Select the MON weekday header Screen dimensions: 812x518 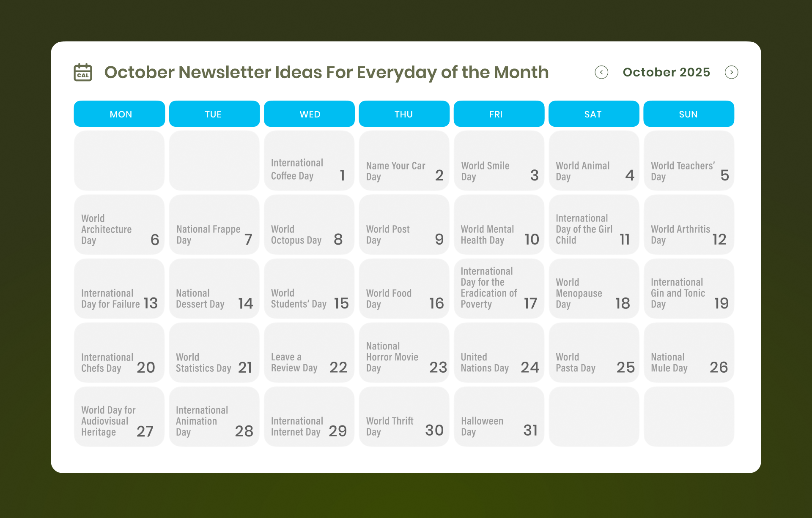[119, 114]
